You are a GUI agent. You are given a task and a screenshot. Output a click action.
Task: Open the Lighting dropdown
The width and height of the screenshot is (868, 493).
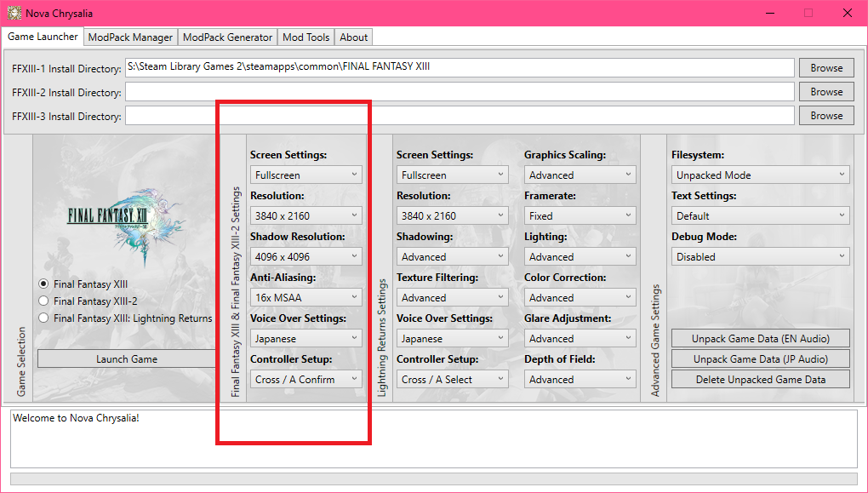coord(580,257)
